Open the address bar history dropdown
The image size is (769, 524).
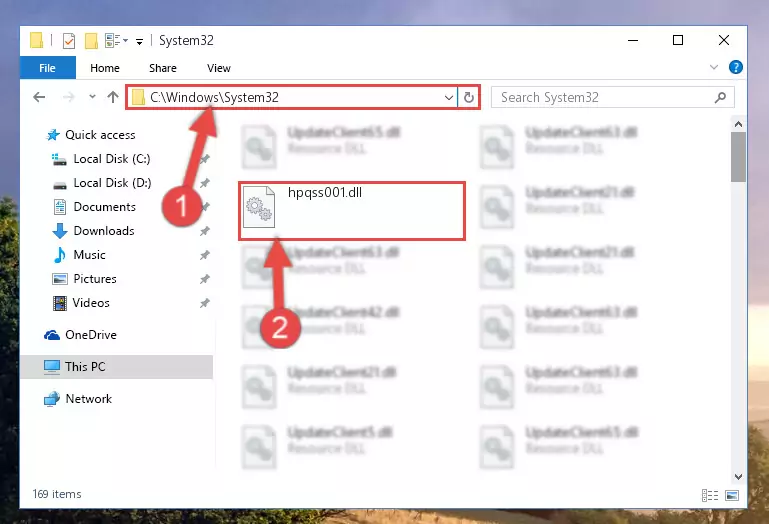tap(448, 98)
